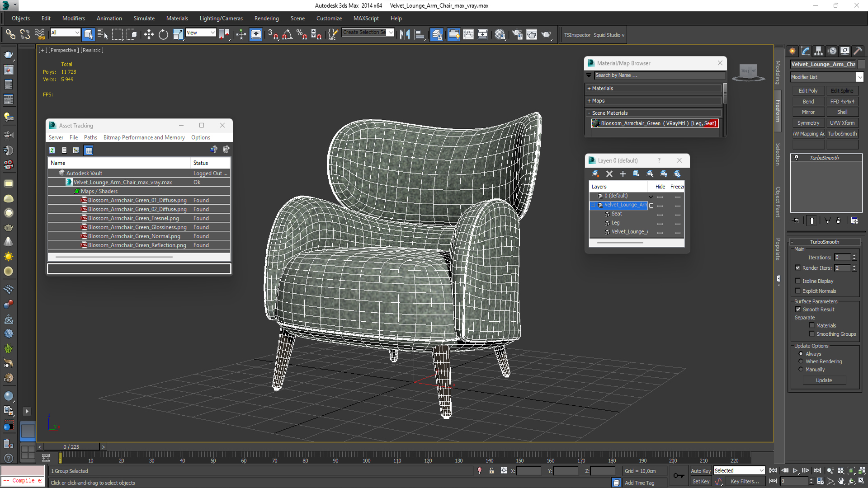
Task: Click the Mirror tool icon
Action: pos(405,34)
